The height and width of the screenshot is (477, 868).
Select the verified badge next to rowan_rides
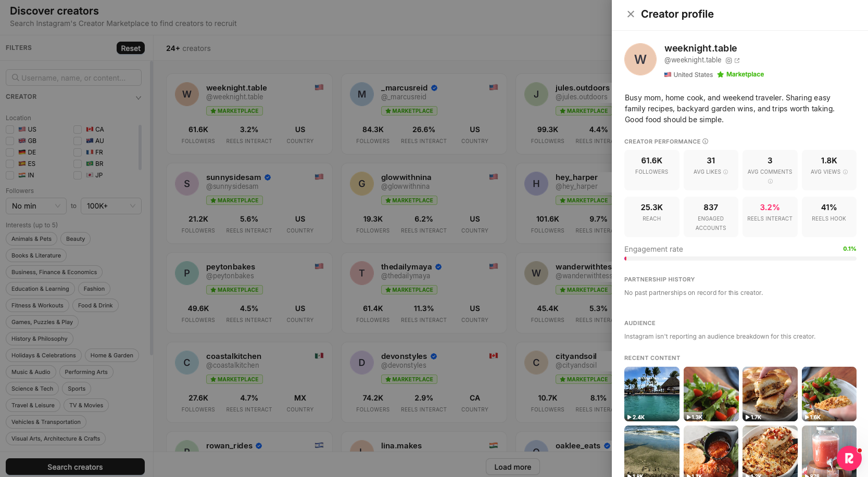259,446
